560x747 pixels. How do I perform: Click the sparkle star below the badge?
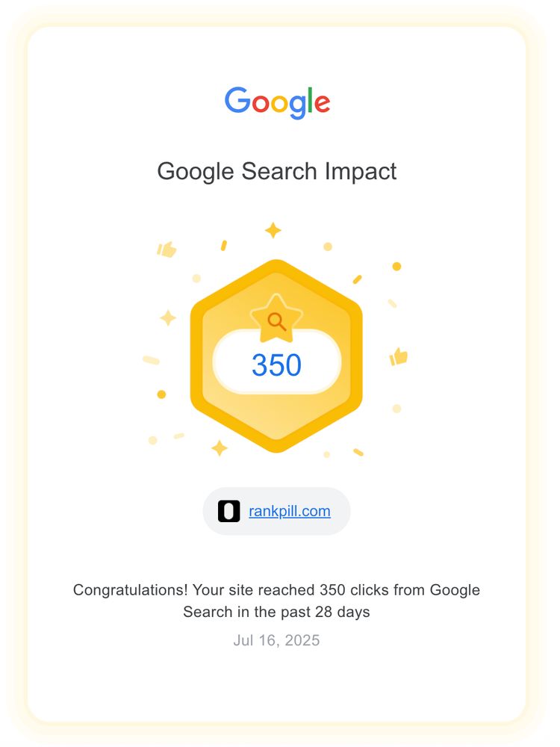point(220,447)
